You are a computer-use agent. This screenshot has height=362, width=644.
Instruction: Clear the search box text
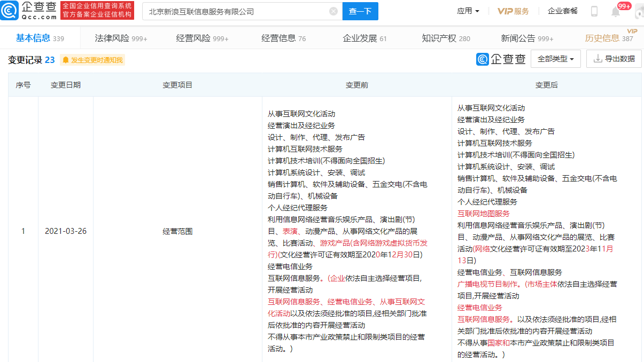click(x=333, y=11)
